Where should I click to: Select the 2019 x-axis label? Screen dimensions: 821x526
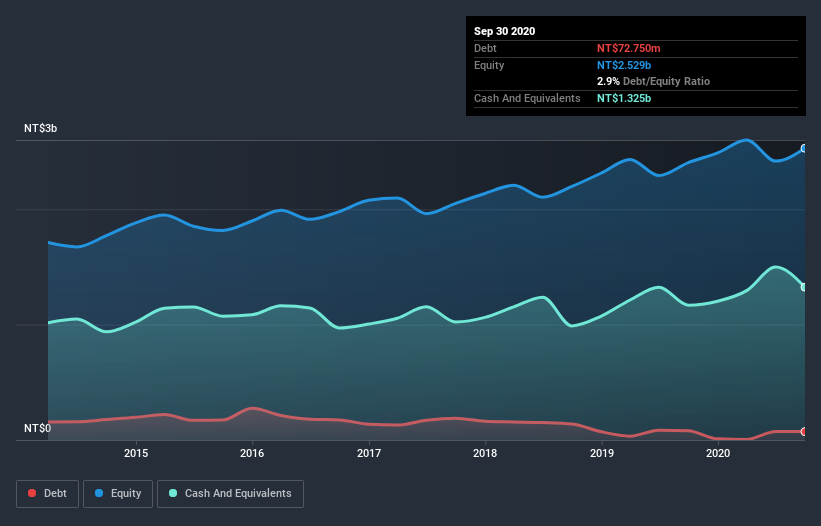tap(602, 453)
